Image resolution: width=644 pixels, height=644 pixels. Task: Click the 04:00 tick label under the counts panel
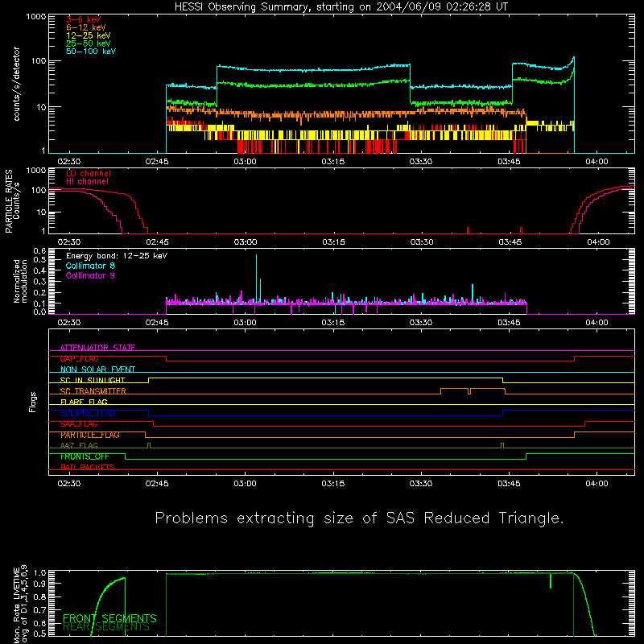coord(597,162)
